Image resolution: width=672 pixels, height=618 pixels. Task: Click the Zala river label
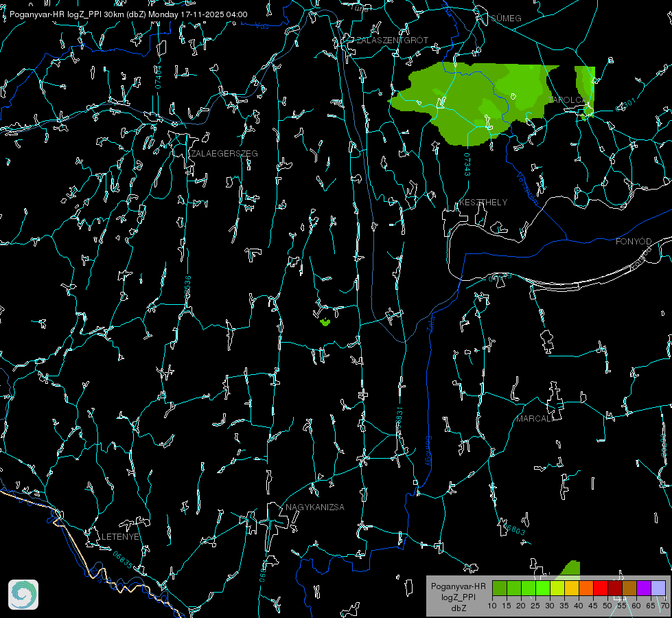[x=430, y=323]
